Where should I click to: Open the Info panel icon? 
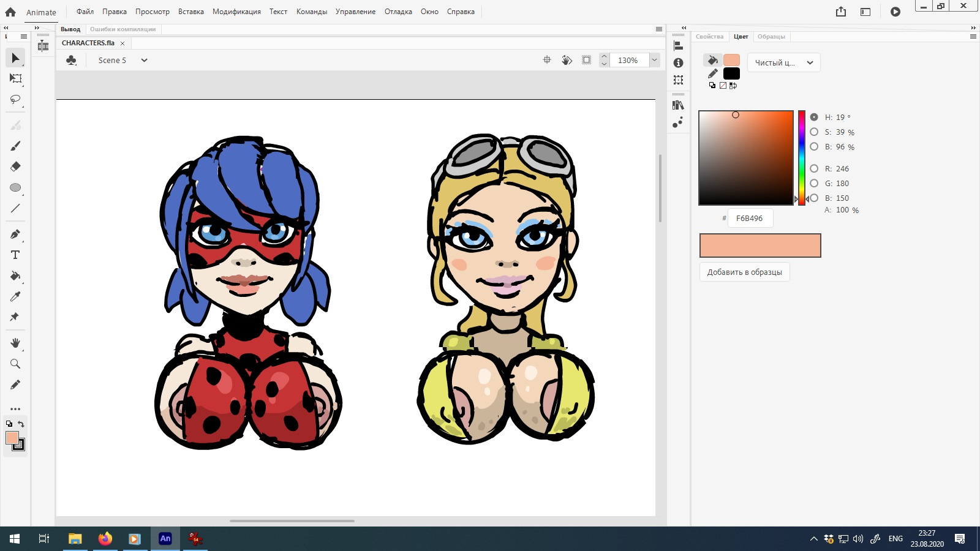click(x=678, y=63)
